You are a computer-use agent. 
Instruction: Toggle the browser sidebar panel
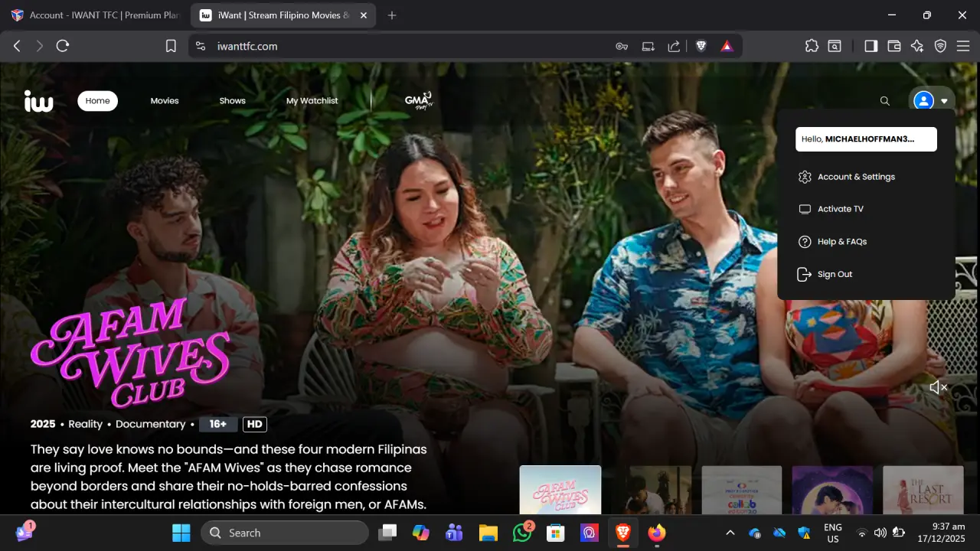coord(871,46)
